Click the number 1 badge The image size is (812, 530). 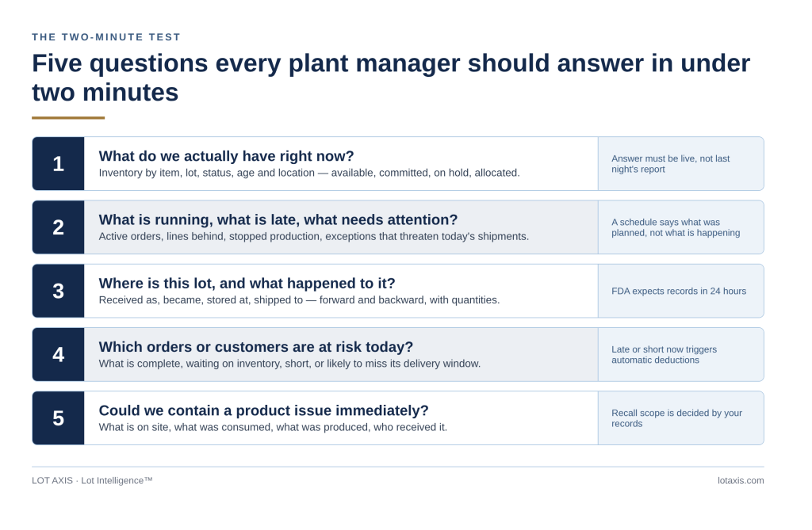tap(58, 163)
